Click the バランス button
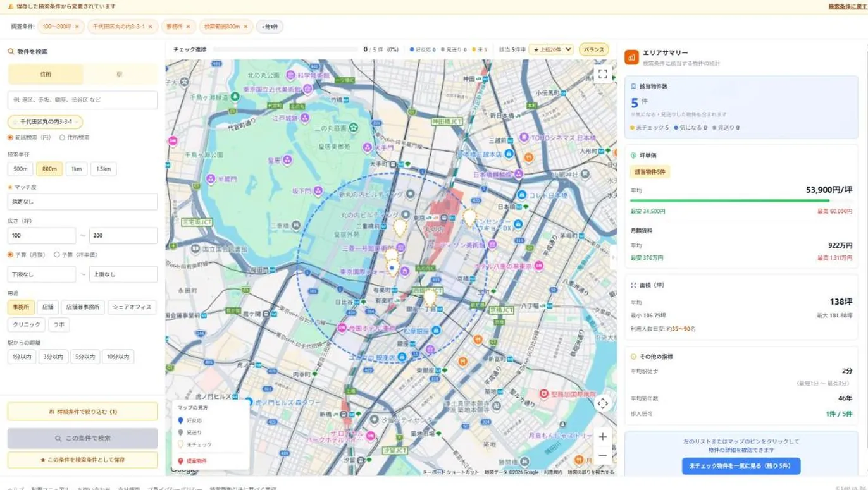 593,49
